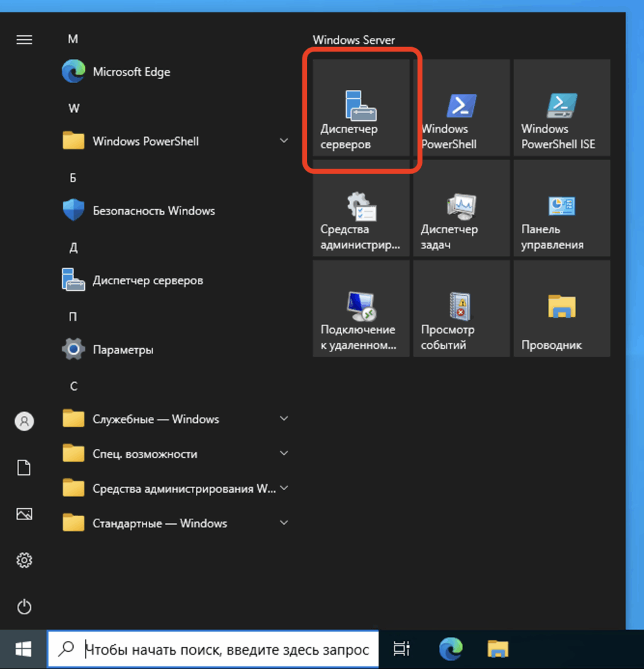Open the Средства администрирования tile
644x669 pixels.
[x=361, y=208]
